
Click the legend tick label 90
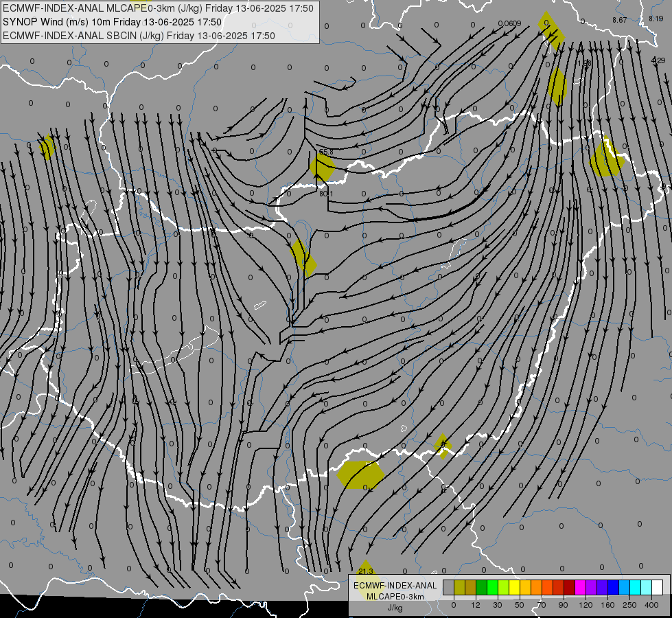click(x=563, y=605)
